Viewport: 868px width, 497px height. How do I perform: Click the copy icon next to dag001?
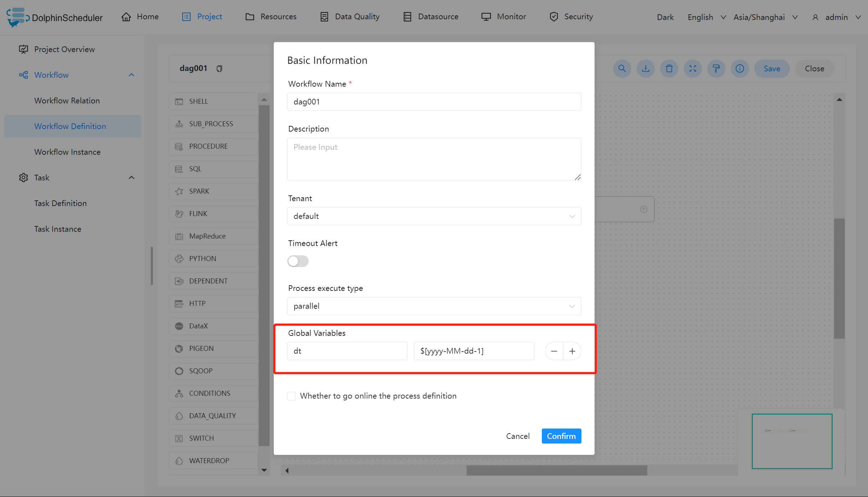[220, 68]
